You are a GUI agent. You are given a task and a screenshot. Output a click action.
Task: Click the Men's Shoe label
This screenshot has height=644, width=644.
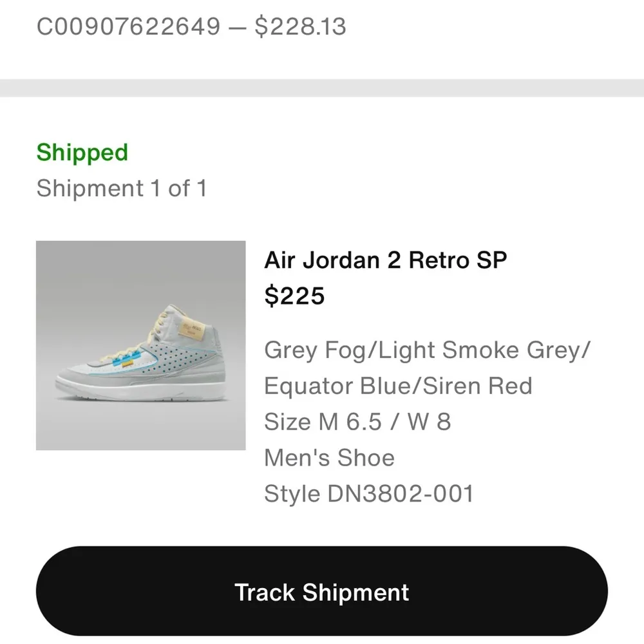[329, 458]
